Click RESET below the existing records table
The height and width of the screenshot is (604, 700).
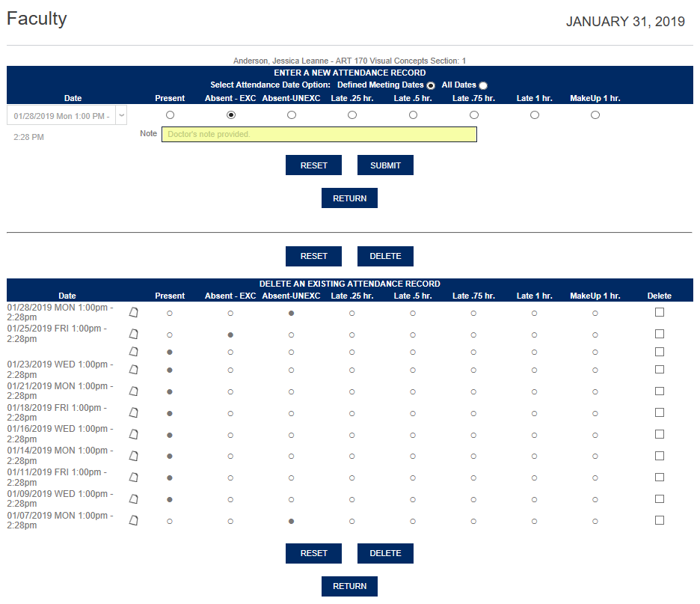314,554
